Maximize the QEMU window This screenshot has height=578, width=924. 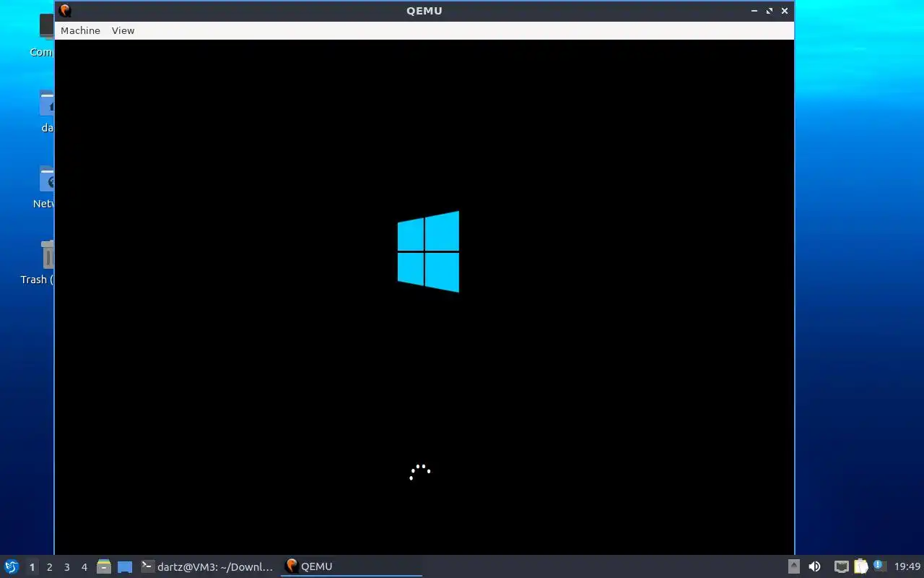(x=770, y=11)
